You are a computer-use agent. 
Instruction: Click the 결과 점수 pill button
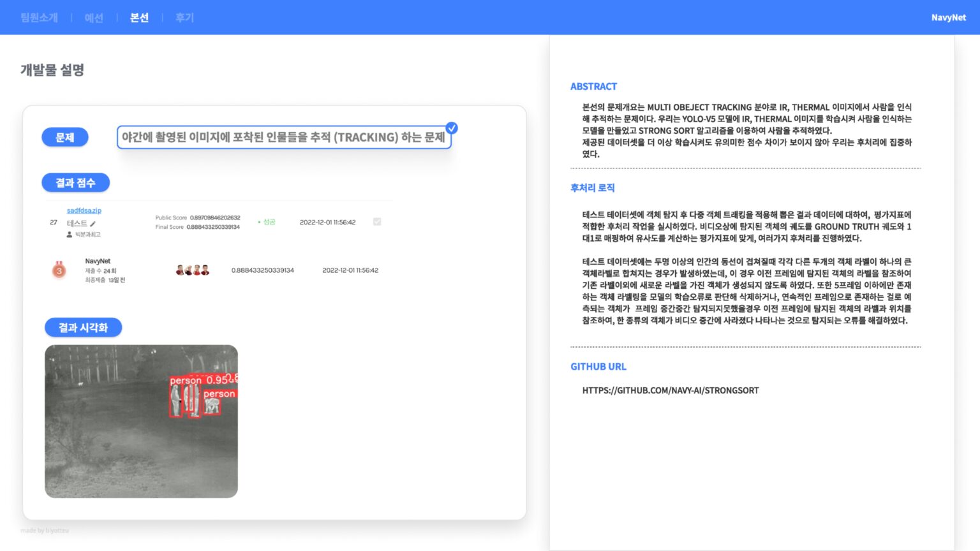75,183
